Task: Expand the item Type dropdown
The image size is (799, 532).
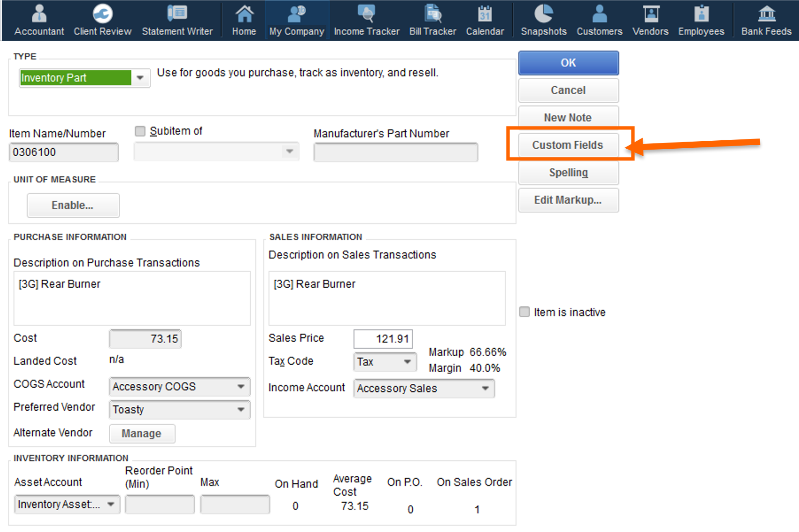Action: 140,78
